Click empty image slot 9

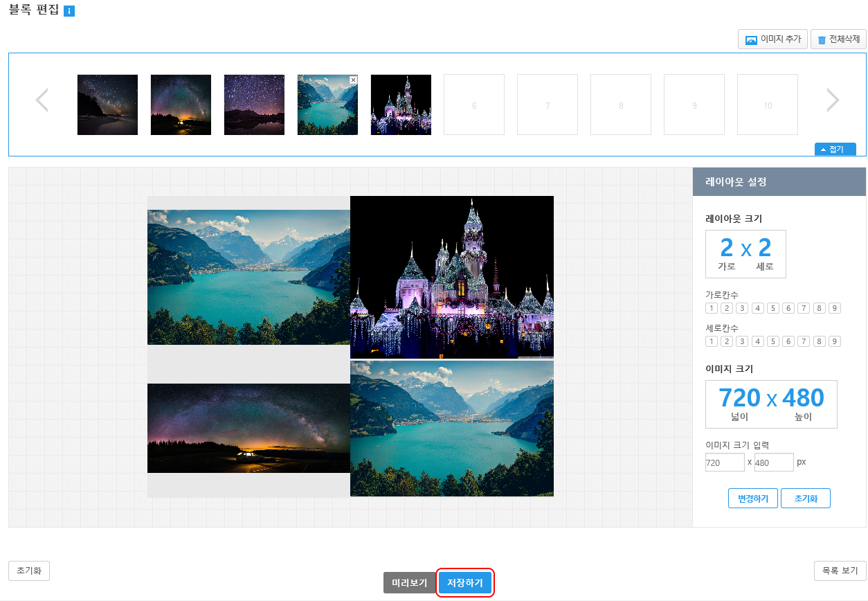click(x=694, y=105)
